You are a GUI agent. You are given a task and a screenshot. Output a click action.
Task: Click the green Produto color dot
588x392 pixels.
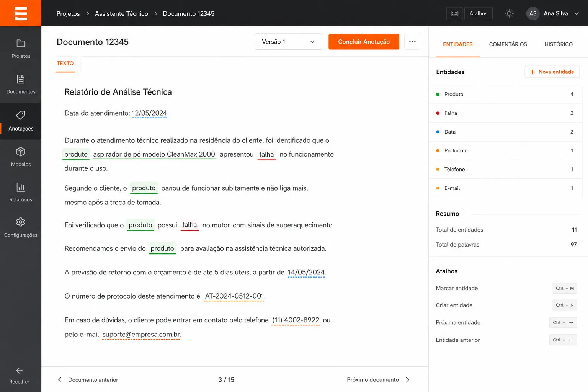pyautogui.click(x=438, y=94)
